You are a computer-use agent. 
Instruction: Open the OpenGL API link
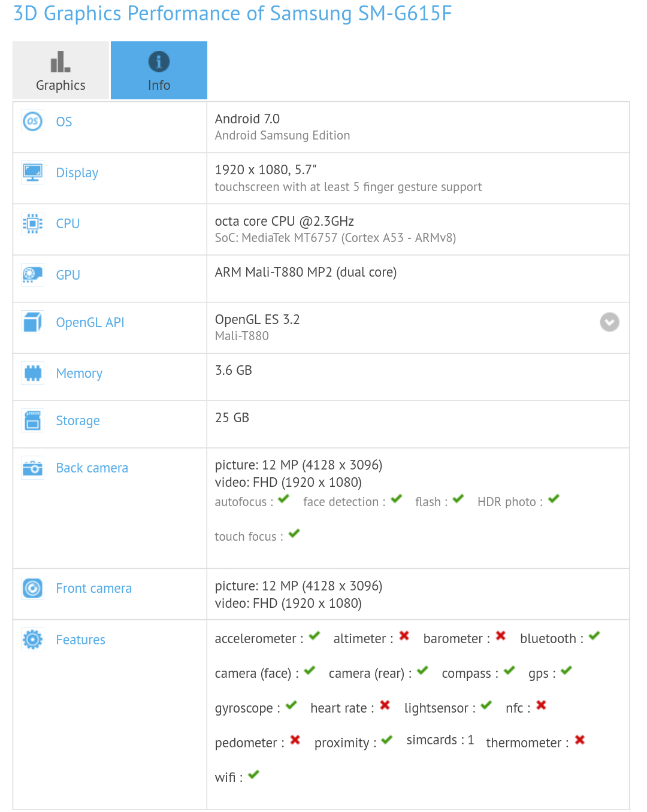coord(90,322)
